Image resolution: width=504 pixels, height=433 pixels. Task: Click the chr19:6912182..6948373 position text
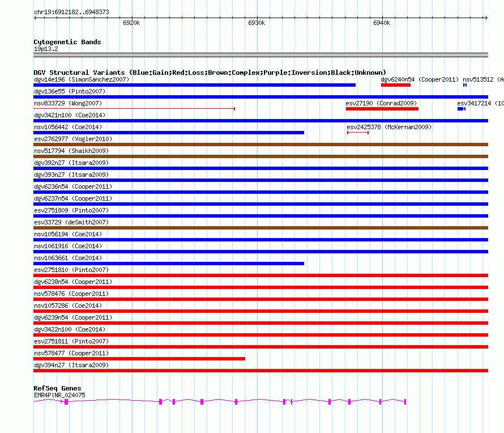pos(71,12)
